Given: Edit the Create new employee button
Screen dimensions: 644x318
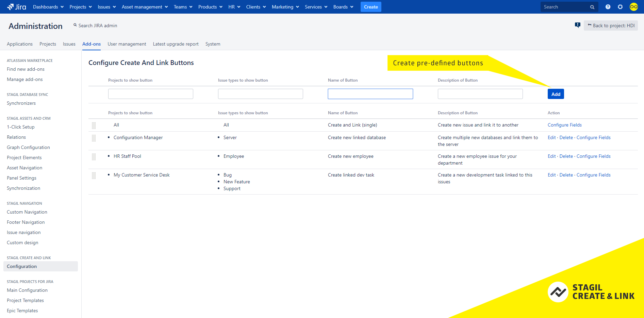Looking at the screenshot, I should tap(552, 156).
